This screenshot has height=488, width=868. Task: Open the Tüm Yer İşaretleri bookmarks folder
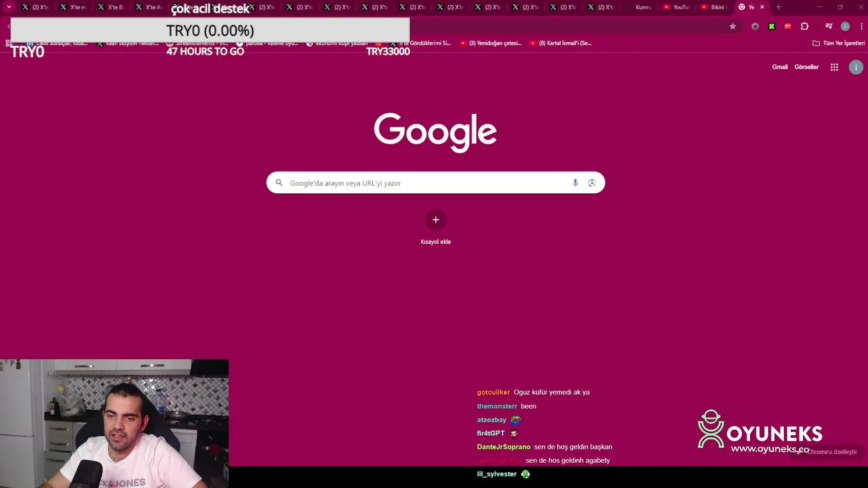838,43
